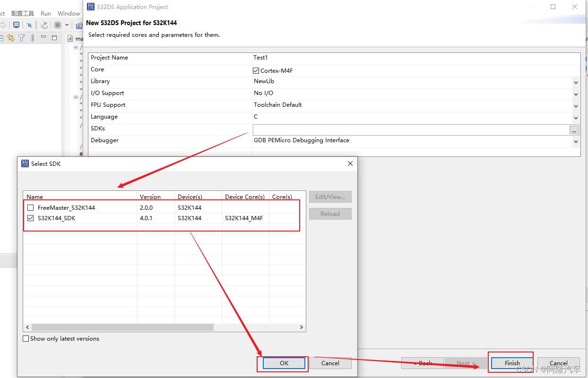Click the SDKs input field
588x378 pixels.
click(x=411, y=130)
